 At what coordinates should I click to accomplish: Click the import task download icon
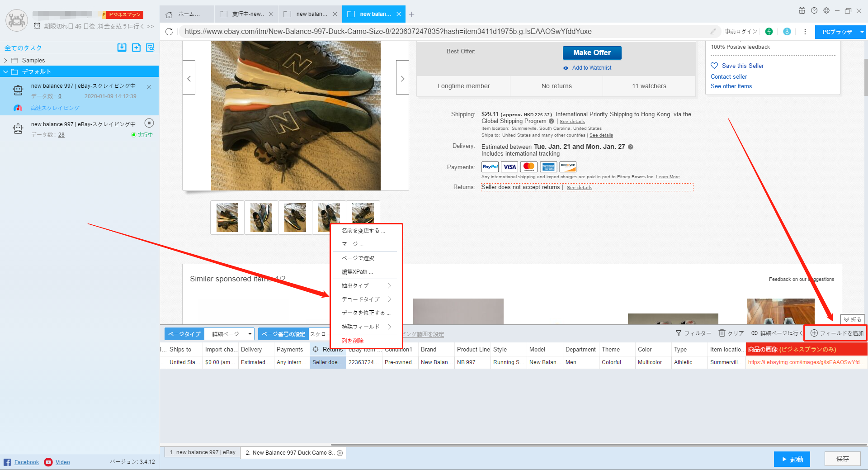(122, 47)
